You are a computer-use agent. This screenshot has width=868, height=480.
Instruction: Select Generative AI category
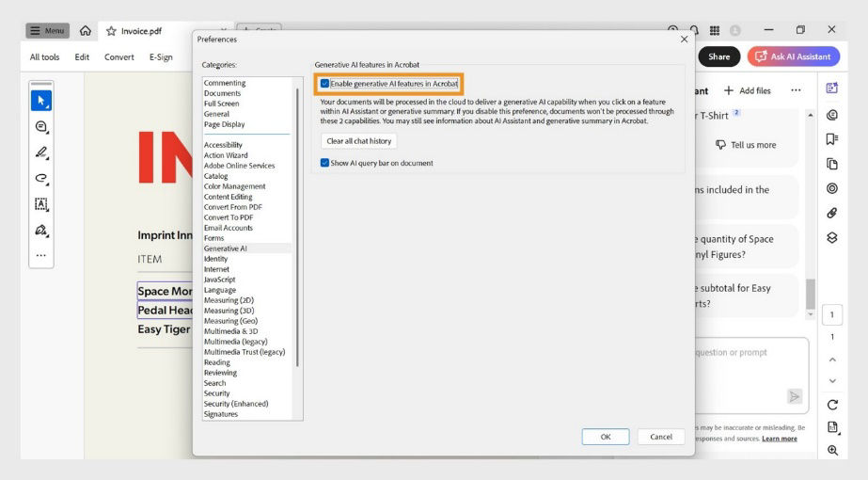point(226,248)
